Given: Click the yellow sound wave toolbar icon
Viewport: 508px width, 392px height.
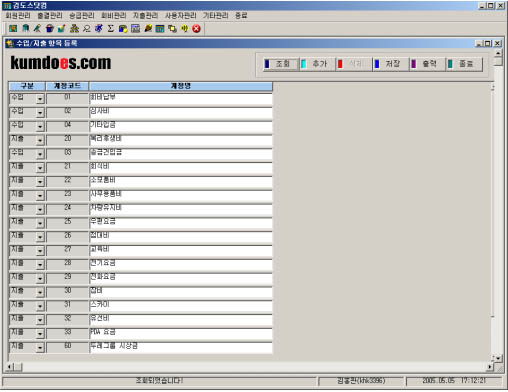Looking at the screenshot, I should pos(184,29).
